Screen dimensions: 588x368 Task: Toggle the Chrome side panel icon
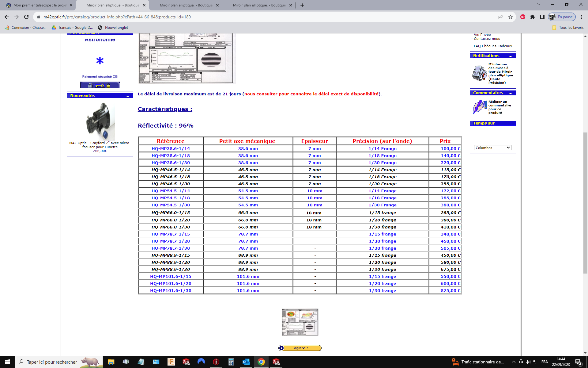pyautogui.click(x=542, y=17)
